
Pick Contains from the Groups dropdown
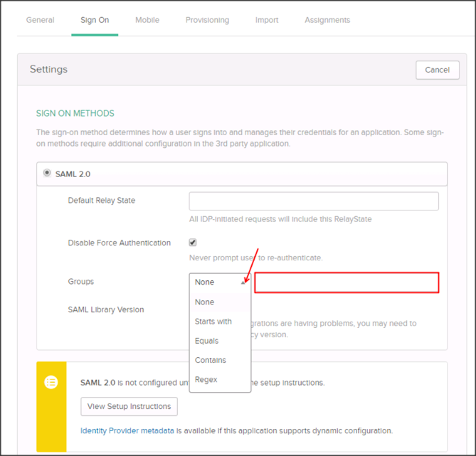coord(211,360)
